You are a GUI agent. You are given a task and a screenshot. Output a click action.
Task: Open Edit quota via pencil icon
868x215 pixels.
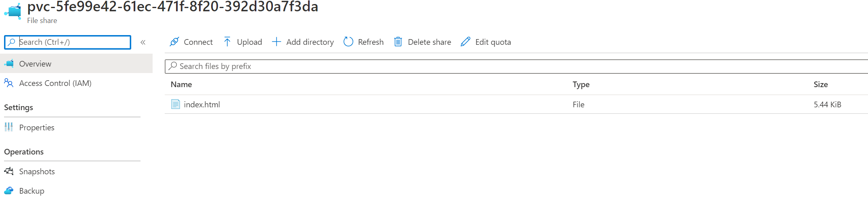point(465,42)
